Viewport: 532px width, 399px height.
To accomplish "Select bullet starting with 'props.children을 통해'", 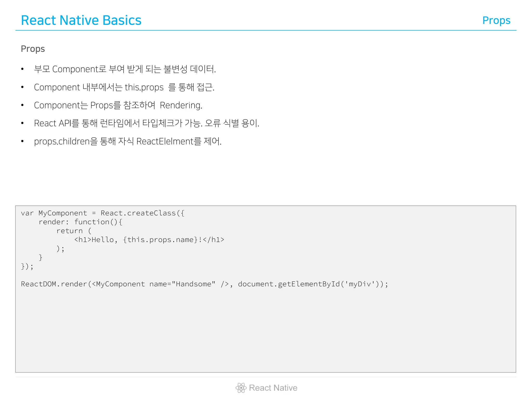I will (x=128, y=141).
